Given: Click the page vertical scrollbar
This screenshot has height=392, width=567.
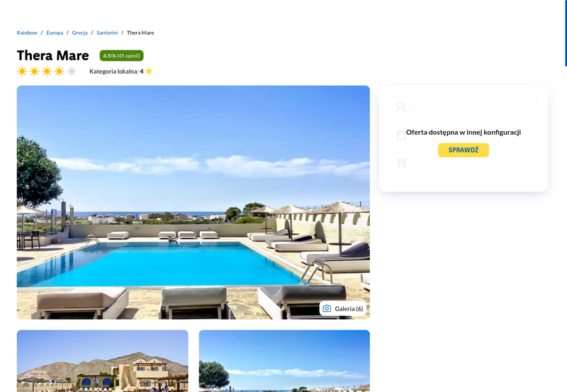Looking at the screenshot, I should click(x=566, y=33).
